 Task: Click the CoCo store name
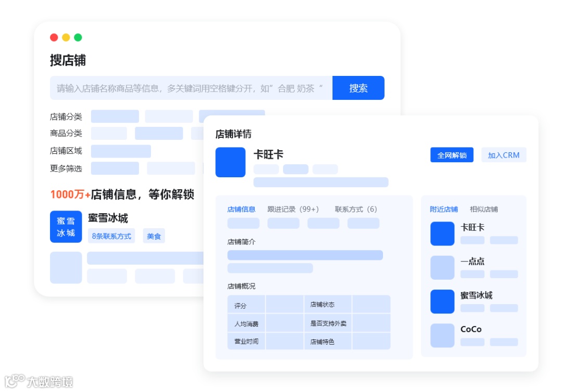(471, 329)
